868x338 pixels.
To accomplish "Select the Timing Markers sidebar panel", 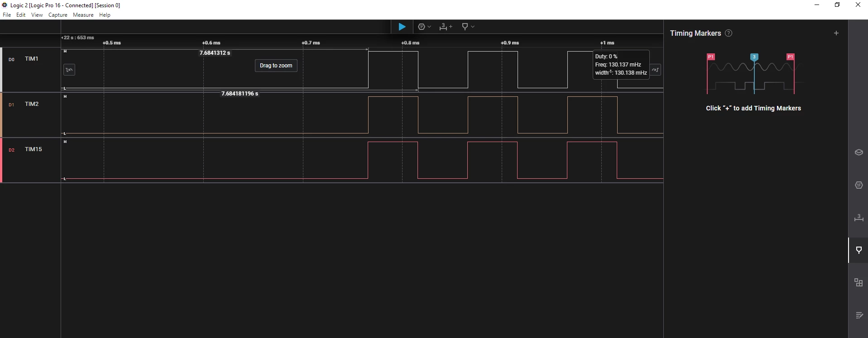I will tap(858, 250).
